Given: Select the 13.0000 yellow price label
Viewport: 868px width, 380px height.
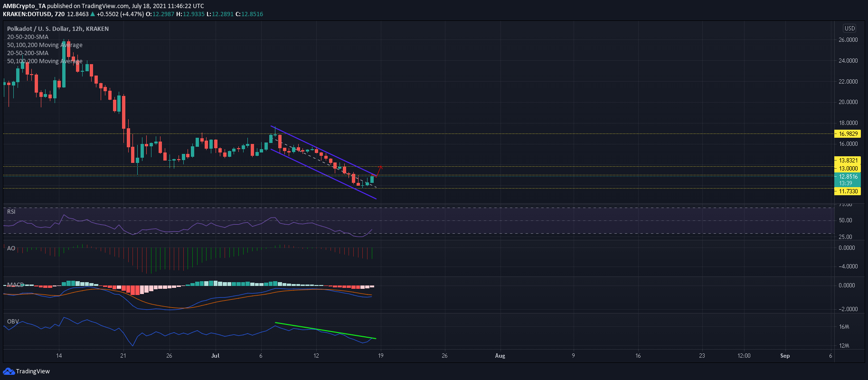Looking at the screenshot, I should (848, 169).
